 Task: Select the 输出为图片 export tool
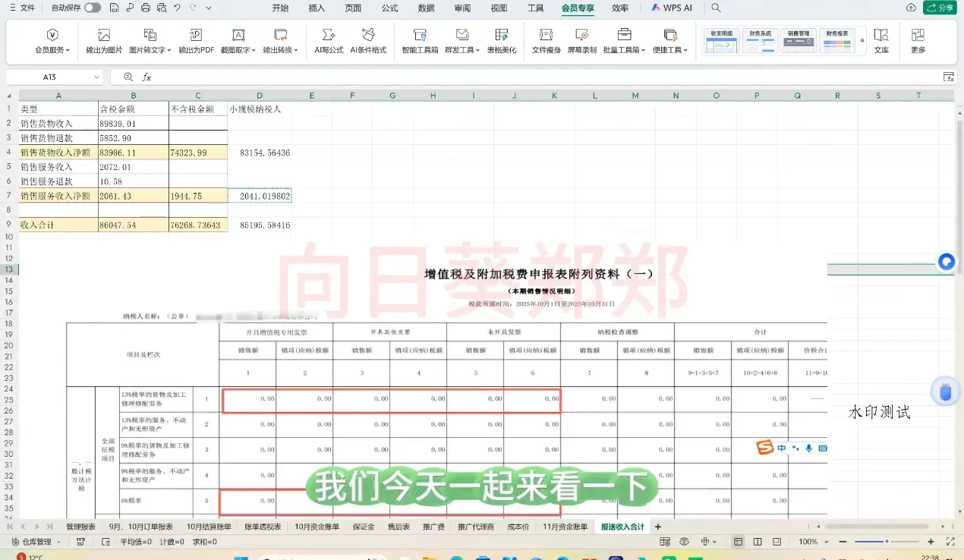tap(104, 42)
